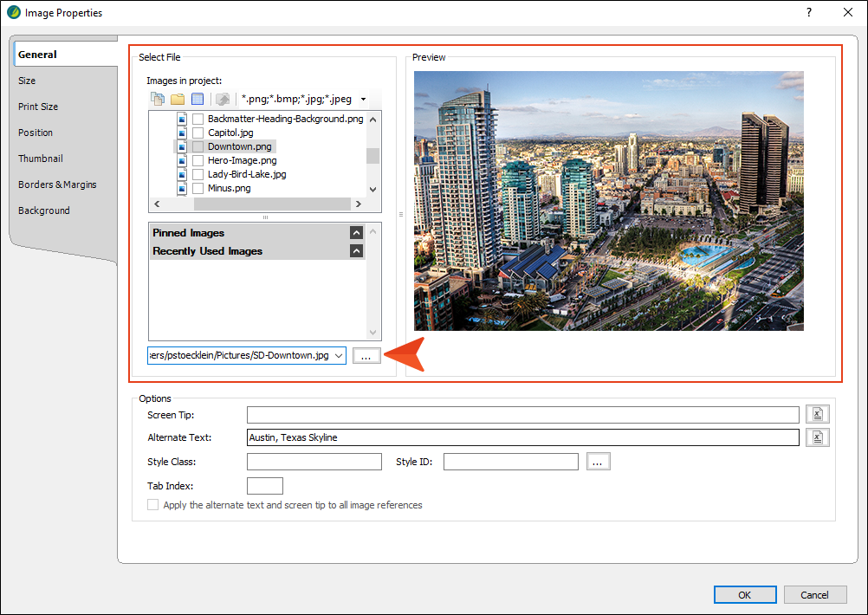Click the grayed-out up-folder toolbar icon
Screen dimensions: 868x615
coord(223,99)
